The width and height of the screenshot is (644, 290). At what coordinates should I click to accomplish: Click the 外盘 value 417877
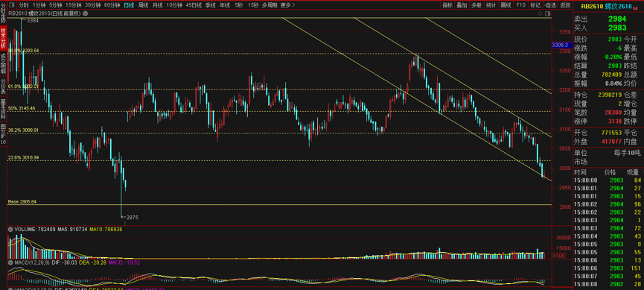click(x=610, y=142)
